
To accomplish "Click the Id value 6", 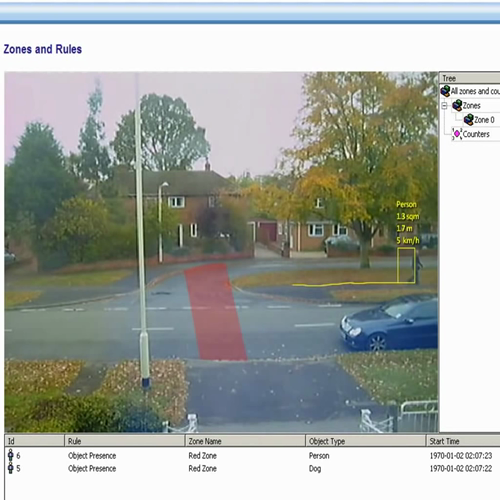I will coord(18,455).
